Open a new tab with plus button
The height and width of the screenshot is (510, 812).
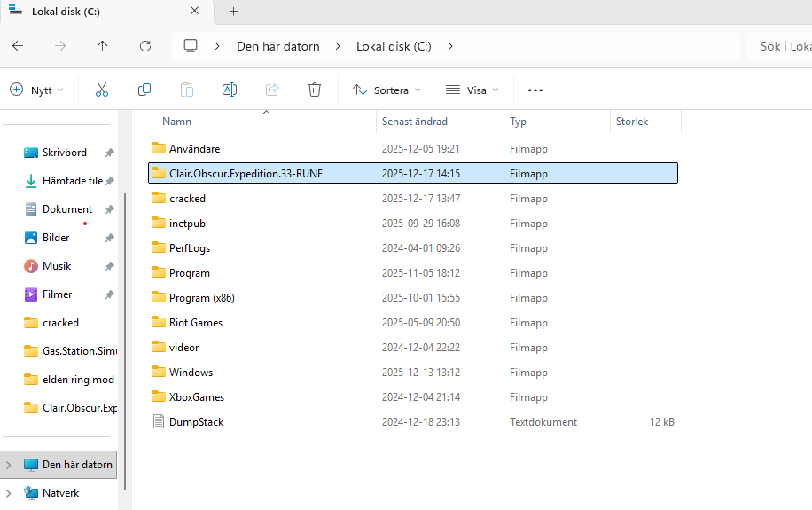pyautogui.click(x=234, y=12)
